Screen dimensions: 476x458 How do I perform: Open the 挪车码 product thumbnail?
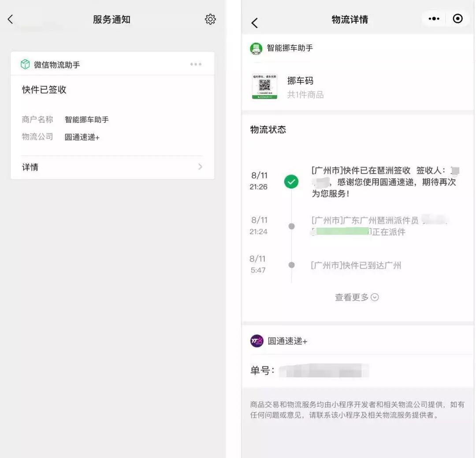(x=264, y=86)
